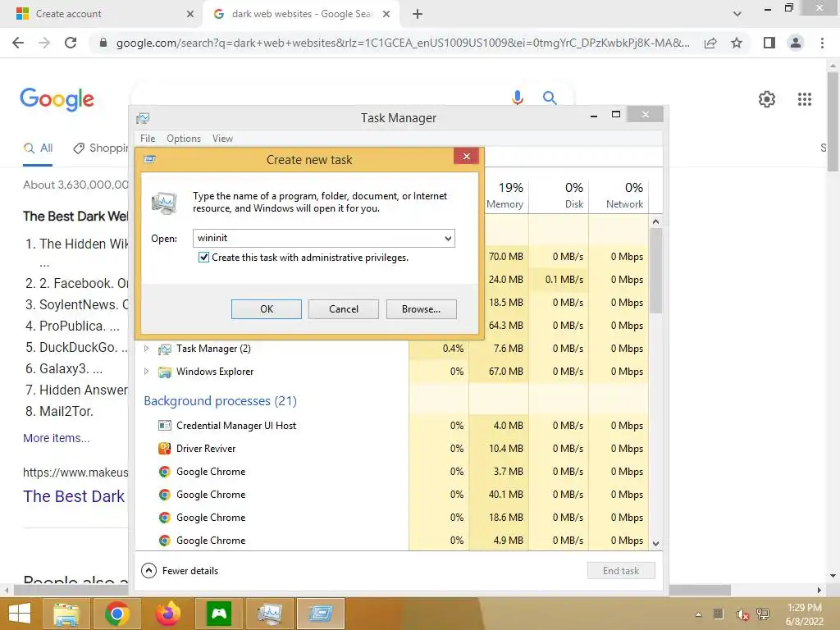Open File Explorer from taskbar
This screenshot has width=840, height=630.
coord(66,614)
